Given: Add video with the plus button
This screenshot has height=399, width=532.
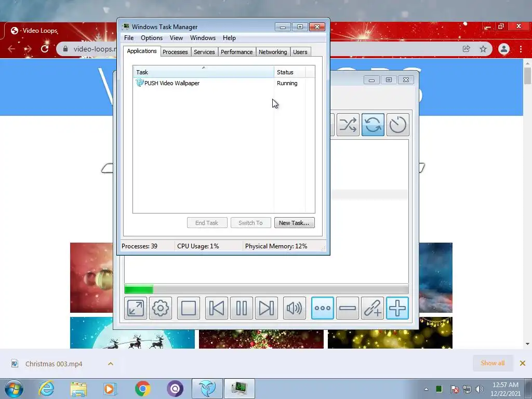Looking at the screenshot, I should click(x=397, y=308).
